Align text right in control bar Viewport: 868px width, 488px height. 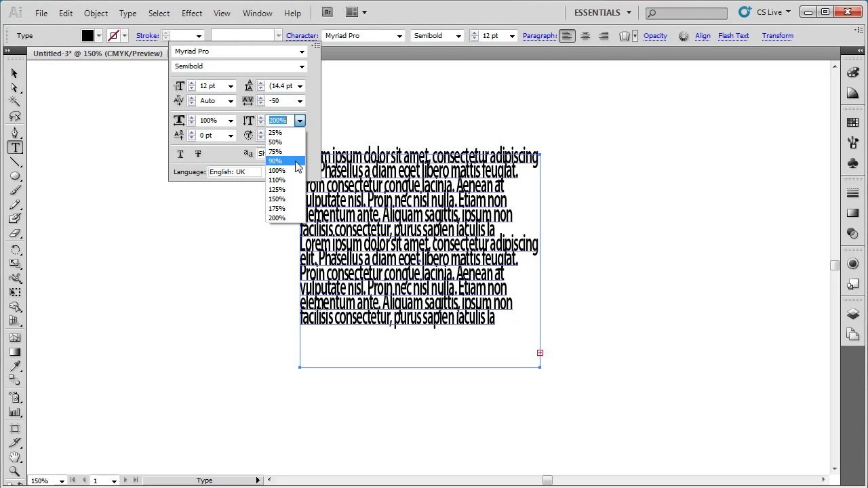(604, 36)
